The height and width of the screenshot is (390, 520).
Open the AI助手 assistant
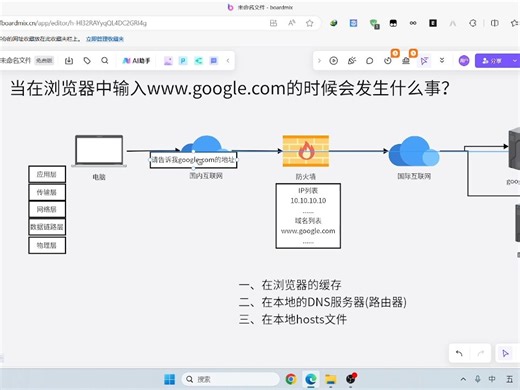[137, 61]
